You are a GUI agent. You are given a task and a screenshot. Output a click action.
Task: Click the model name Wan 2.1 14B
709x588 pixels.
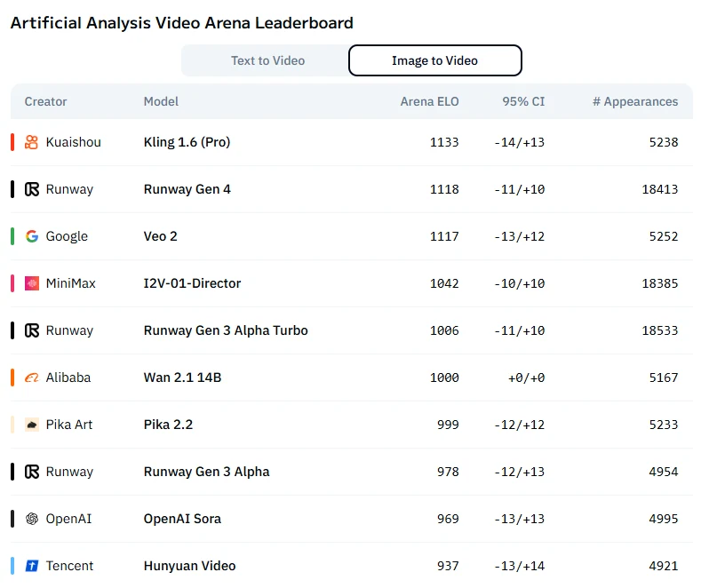point(183,377)
